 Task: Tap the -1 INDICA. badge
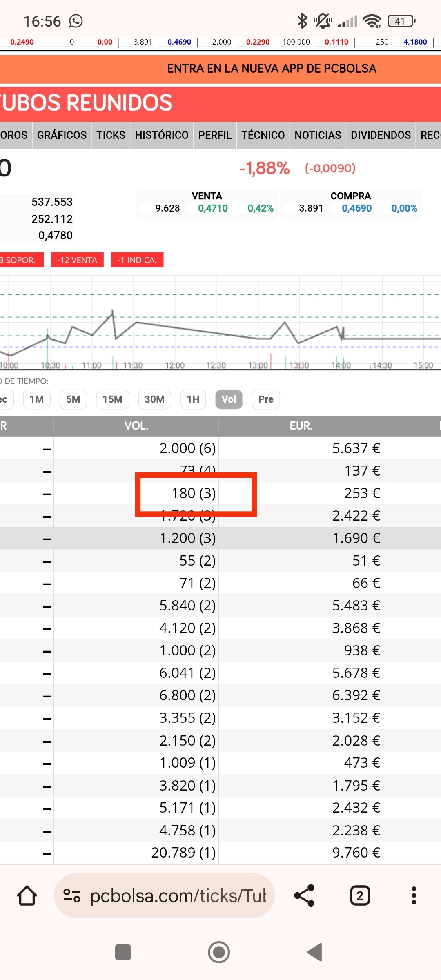coord(137,260)
